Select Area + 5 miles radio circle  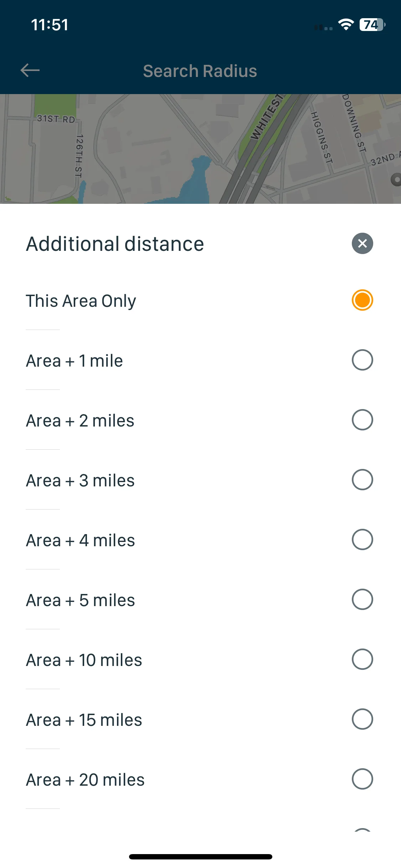[362, 599]
